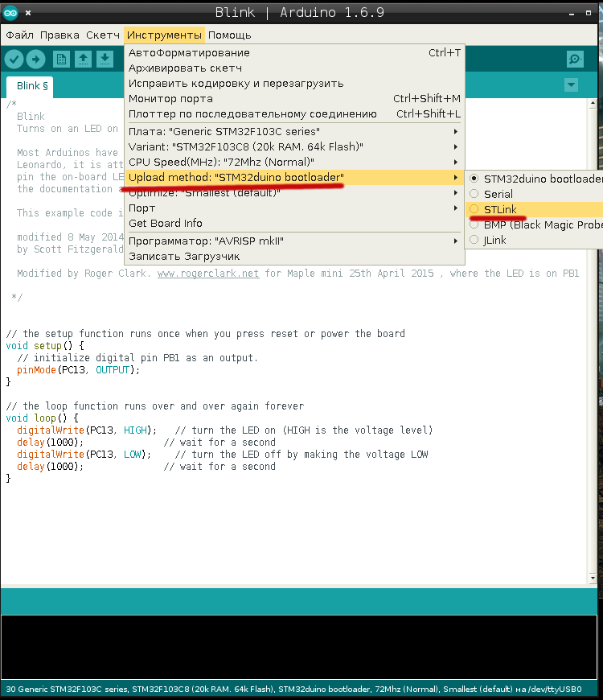Switch to the Blink sketch tab
The width and height of the screenshot is (603, 700).
(x=30, y=86)
